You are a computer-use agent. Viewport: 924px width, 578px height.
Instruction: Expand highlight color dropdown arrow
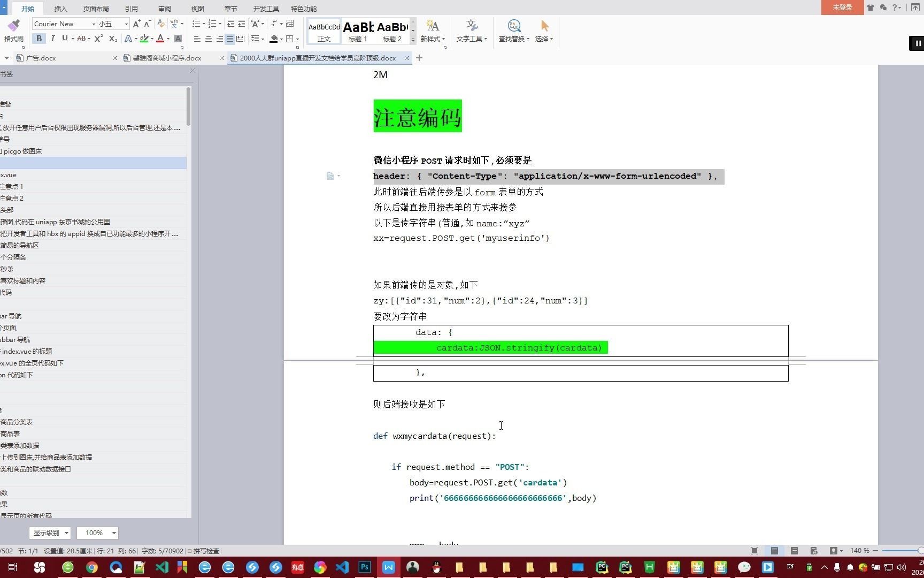coord(152,39)
